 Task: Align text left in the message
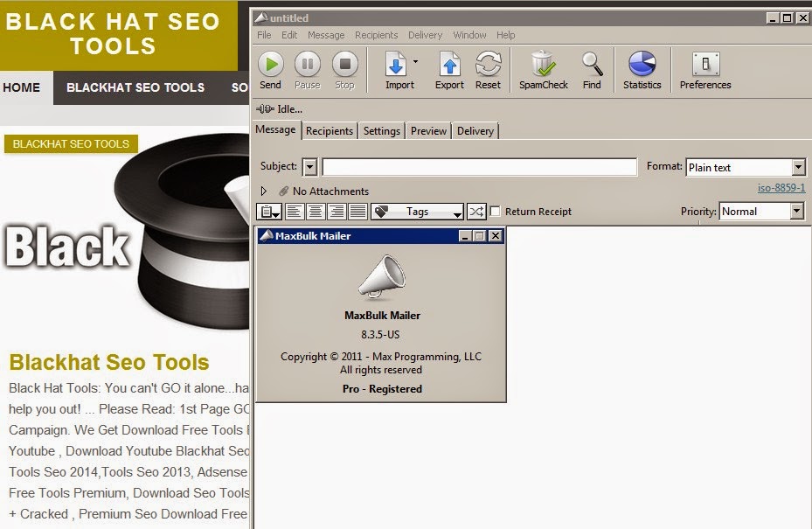[x=295, y=212]
